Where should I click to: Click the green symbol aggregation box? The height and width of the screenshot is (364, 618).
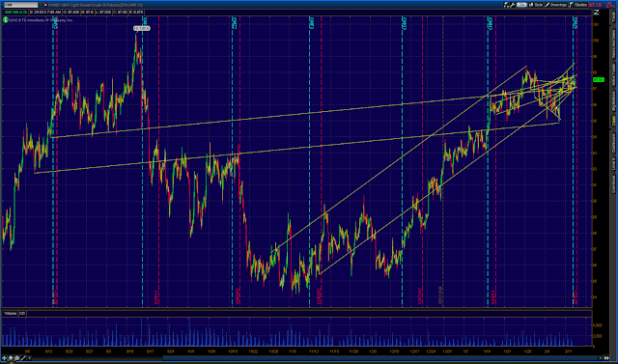point(15,13)
